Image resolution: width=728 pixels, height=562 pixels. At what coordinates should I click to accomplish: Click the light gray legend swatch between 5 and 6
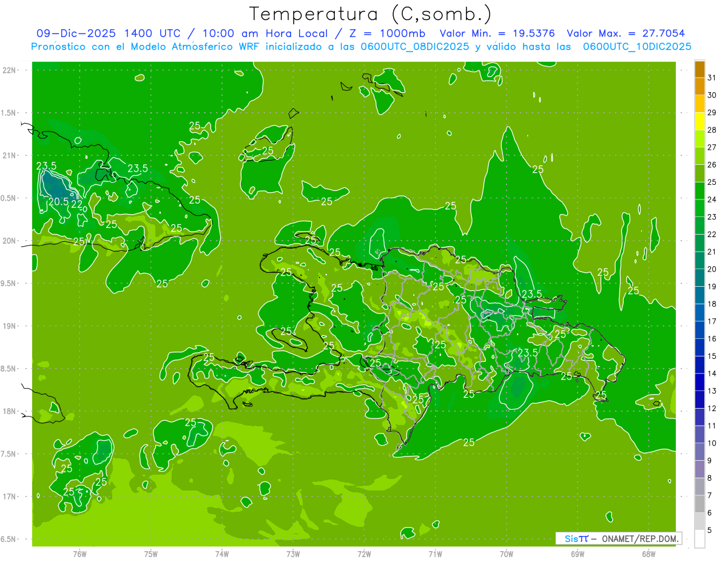click(699, 521)
